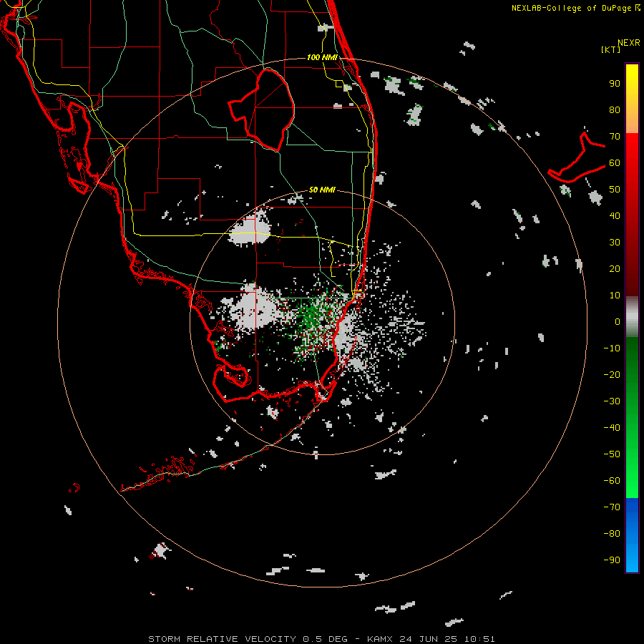Click the 100 NMI range ring label
Image resolution: width=644 pixels, height=644 pixels.
click(x=322, y=57)
